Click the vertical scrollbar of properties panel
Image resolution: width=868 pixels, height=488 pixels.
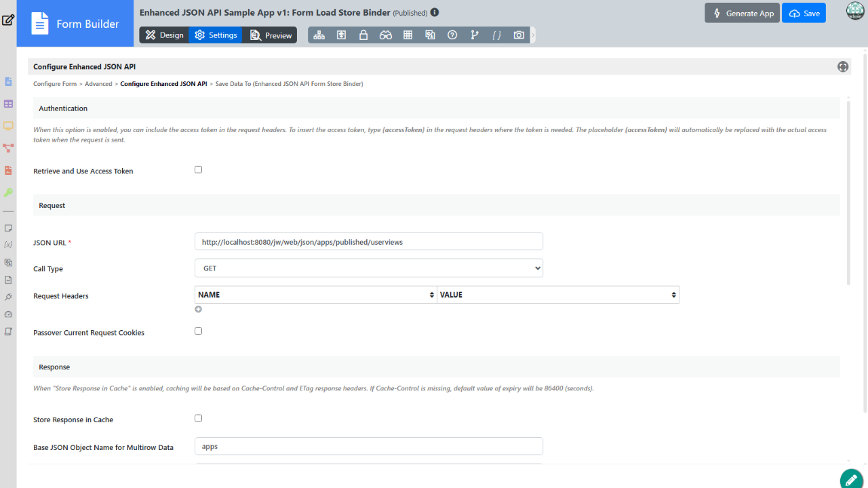point(848,190)
